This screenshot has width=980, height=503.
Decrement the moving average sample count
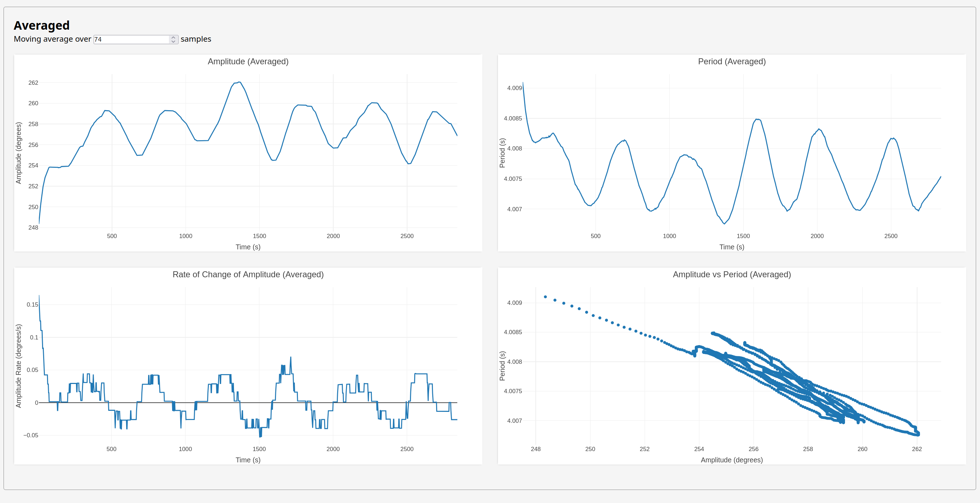pos(174,41)
